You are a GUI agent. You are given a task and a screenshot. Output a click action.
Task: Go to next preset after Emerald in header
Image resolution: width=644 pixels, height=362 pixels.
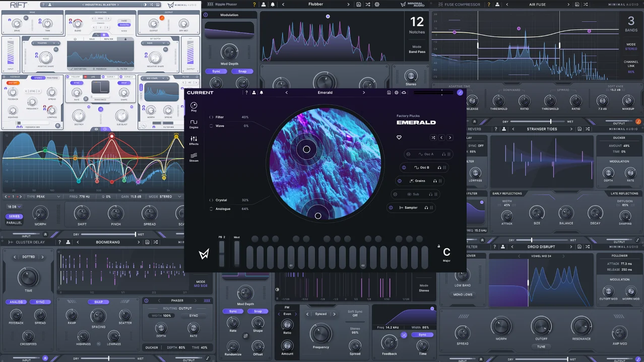coord(364,93)
